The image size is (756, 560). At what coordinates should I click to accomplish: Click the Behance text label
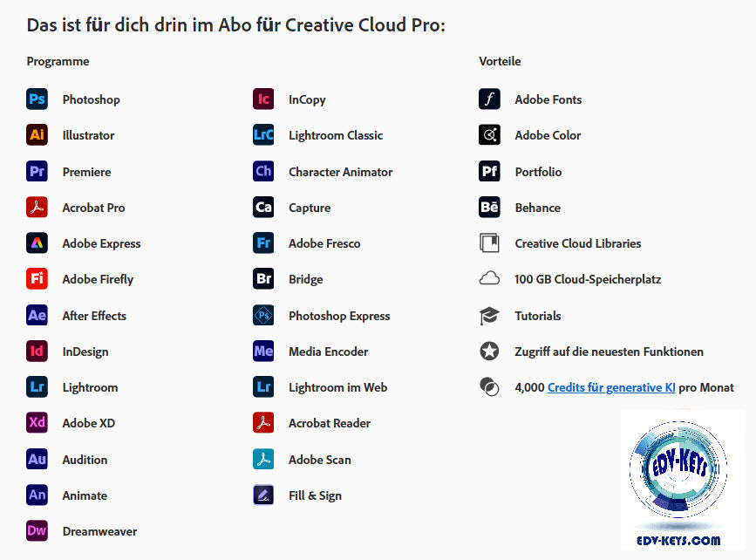click(x=538, y=208)
